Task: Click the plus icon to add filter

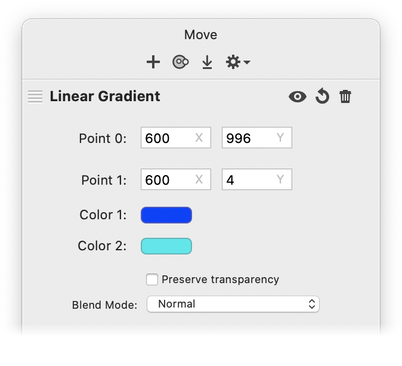Action: point(153,62)
